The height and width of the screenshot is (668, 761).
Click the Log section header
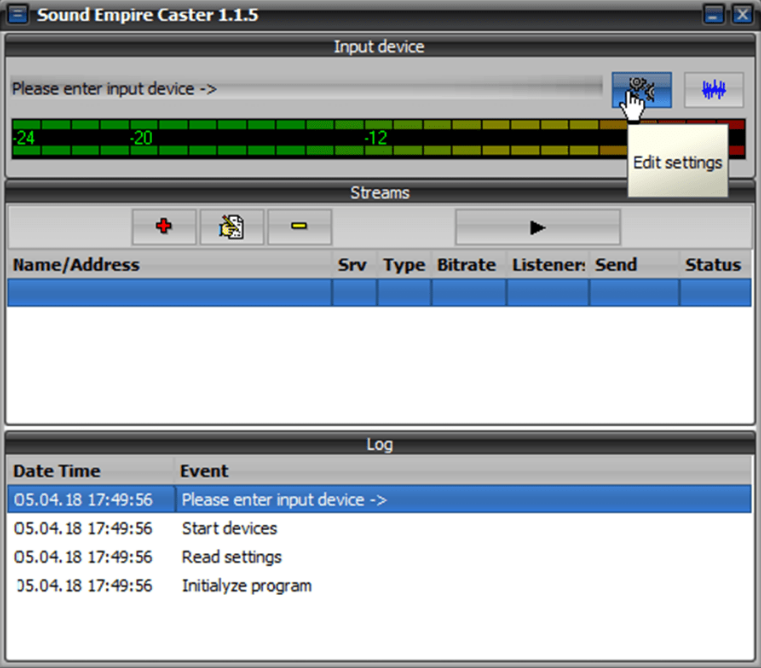[x=380, y=444]
